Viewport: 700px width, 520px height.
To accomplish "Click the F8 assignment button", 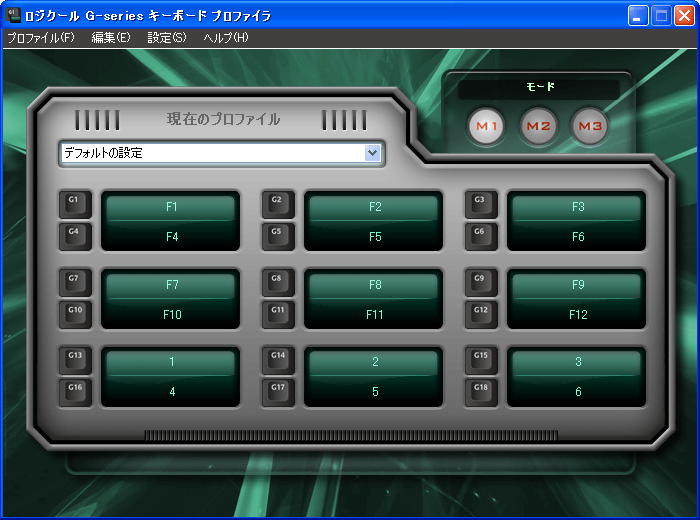I will 374,285.
